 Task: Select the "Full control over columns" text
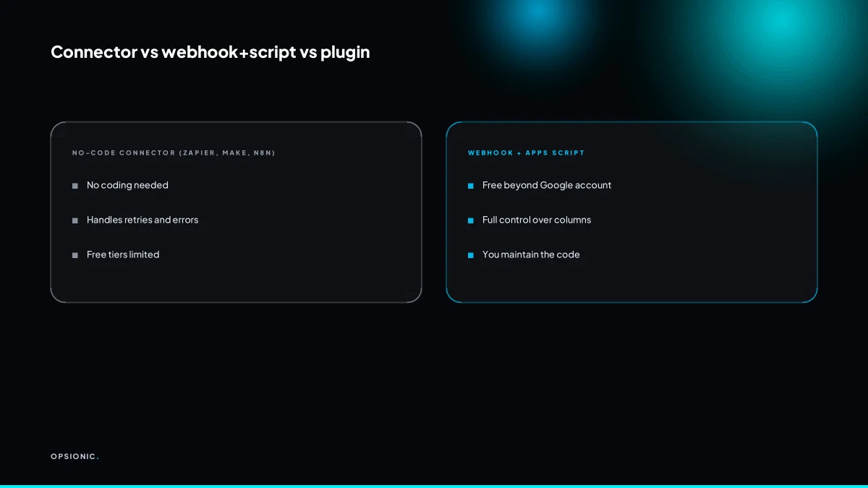(x=537, y=220)
